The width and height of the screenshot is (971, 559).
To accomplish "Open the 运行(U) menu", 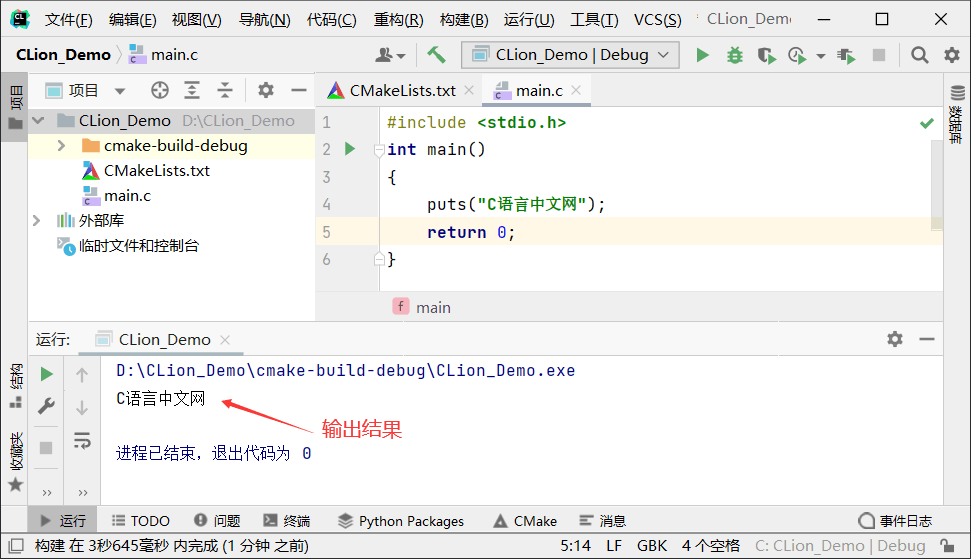I will 529,20.
